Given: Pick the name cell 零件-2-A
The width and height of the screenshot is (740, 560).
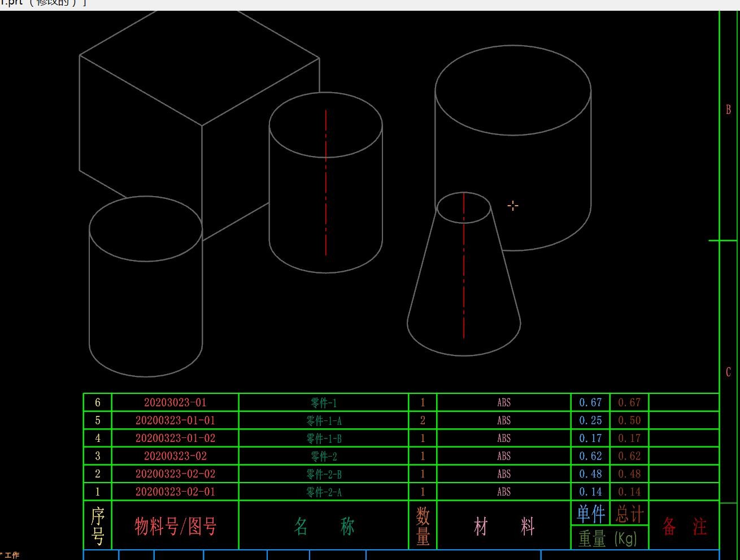Looking at the screenshot, I should click(x=324, y=492).
